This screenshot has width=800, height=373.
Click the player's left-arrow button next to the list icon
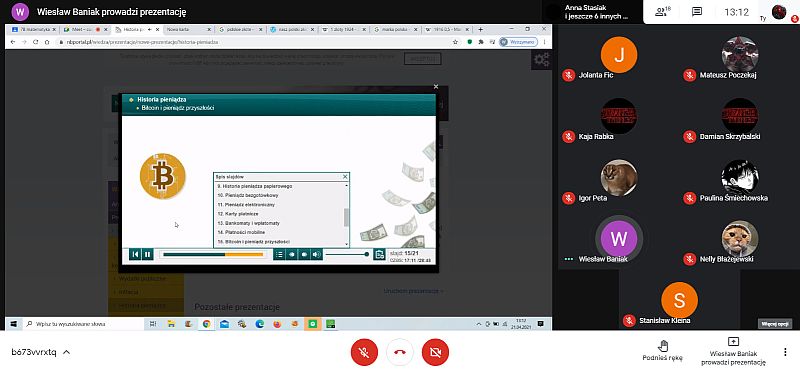pyautogui.click(x=292, y=254)
